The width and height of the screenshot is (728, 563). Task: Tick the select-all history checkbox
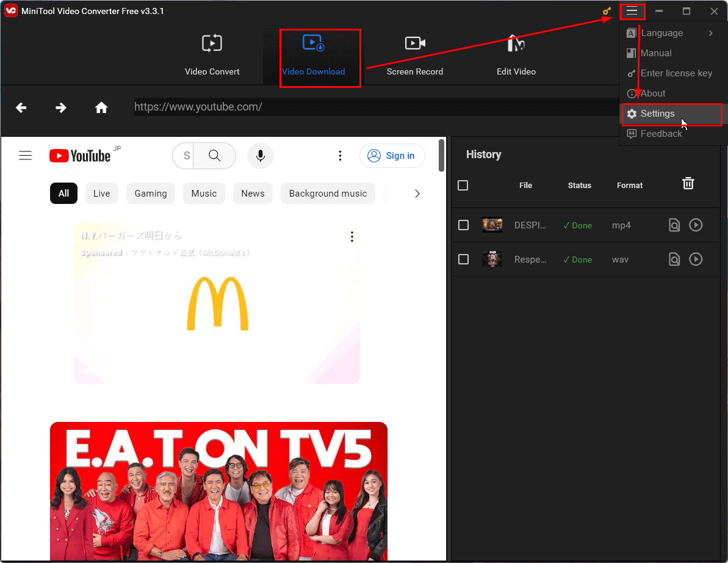pos(463,186)
